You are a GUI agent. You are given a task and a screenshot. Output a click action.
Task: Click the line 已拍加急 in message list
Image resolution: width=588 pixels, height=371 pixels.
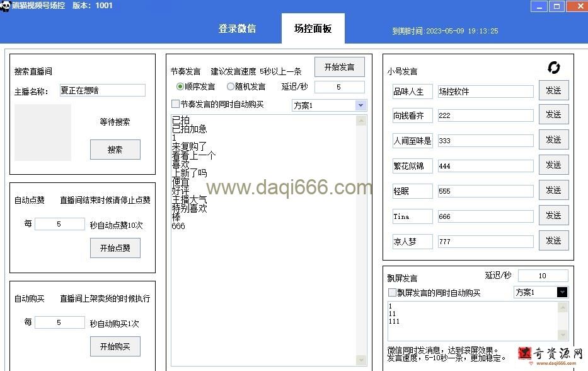(x=189, y=129)
